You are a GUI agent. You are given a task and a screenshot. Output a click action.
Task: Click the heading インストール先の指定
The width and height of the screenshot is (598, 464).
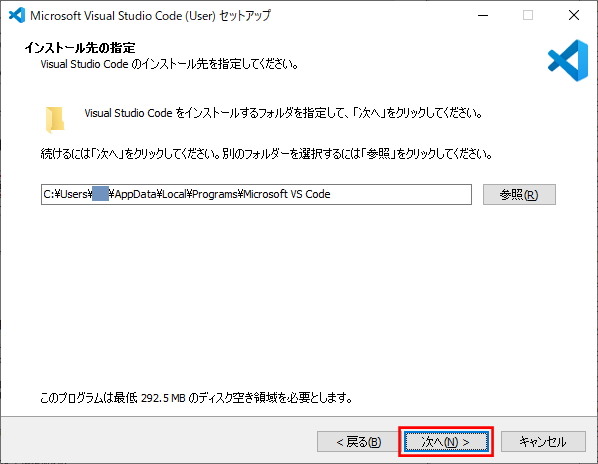pyautogui.click(x=80, y=48)
